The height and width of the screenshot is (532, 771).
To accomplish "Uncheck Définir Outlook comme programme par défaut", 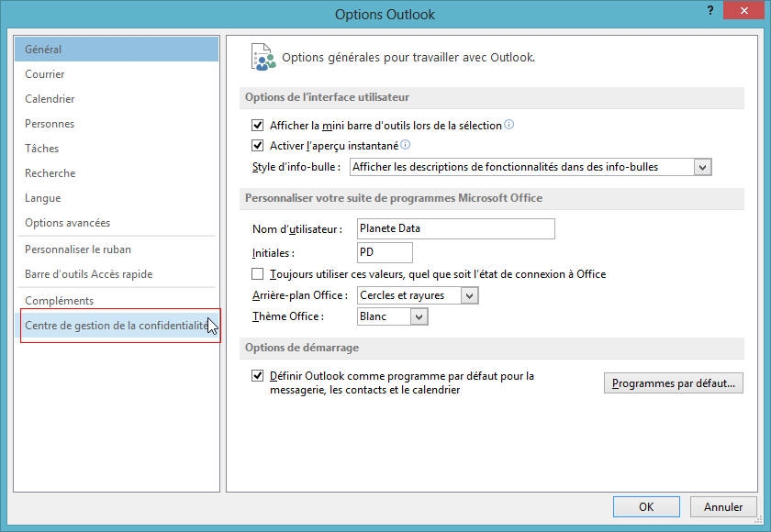I will click(x=257, y=376).
